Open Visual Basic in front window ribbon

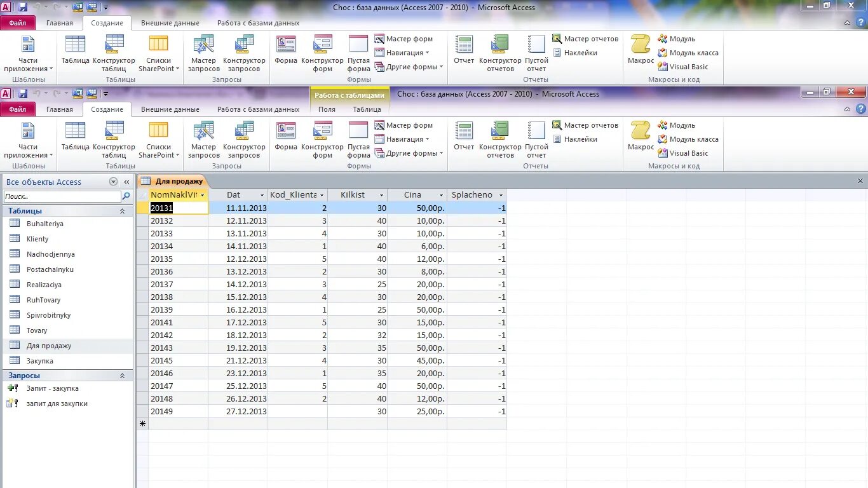pyautogui.click(x=683, y=153)
